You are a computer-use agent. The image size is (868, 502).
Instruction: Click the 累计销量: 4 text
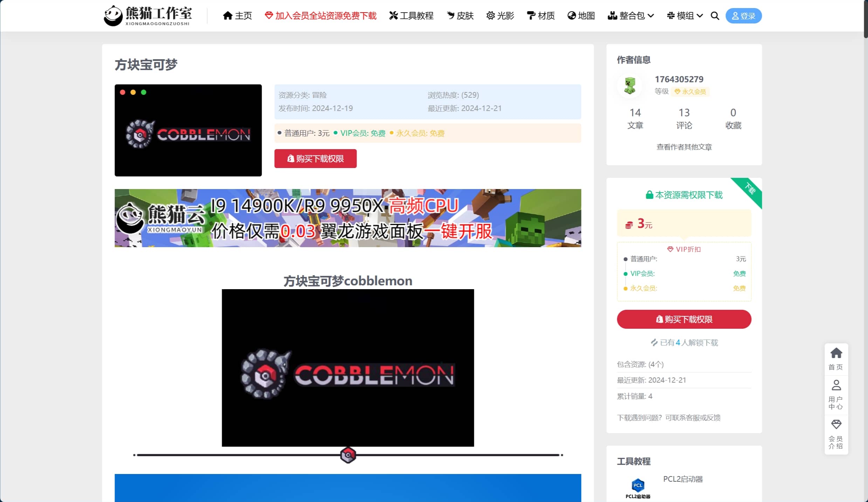tap(634, 396)
